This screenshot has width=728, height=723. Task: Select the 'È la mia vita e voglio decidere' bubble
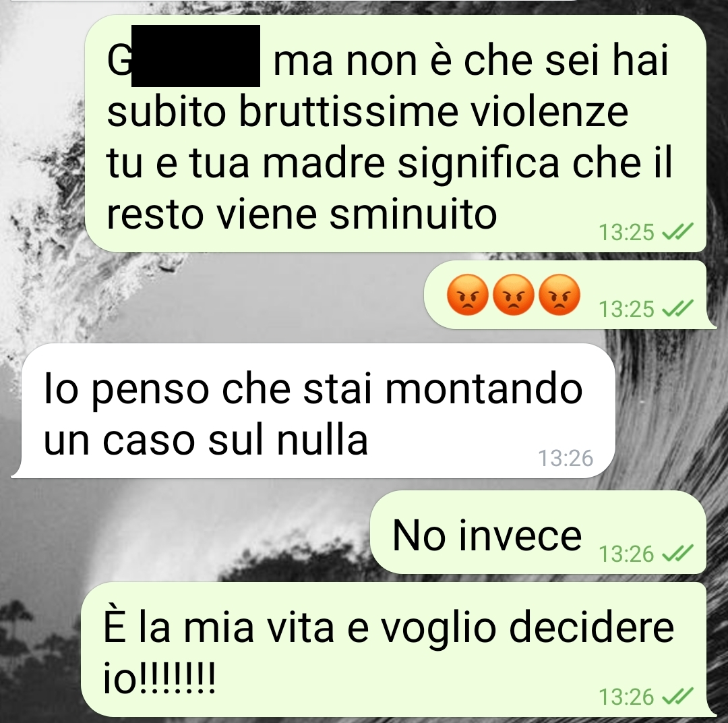[x=394, y=649]
